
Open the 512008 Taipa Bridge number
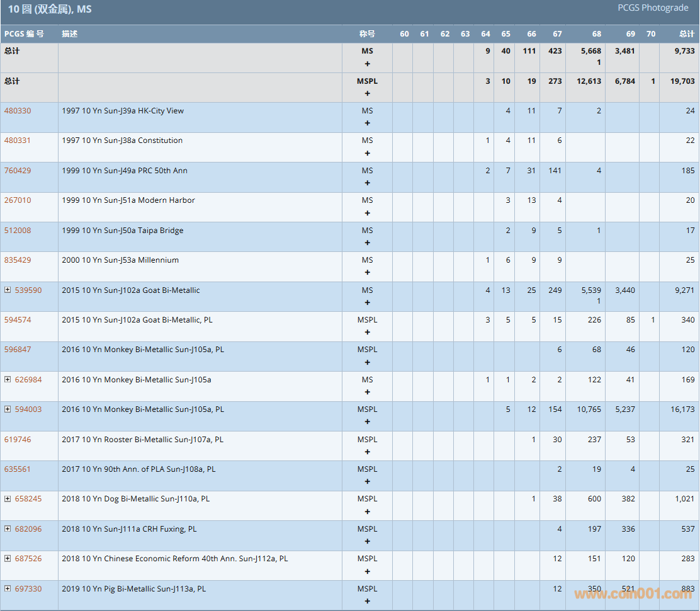tap(18, 231)
